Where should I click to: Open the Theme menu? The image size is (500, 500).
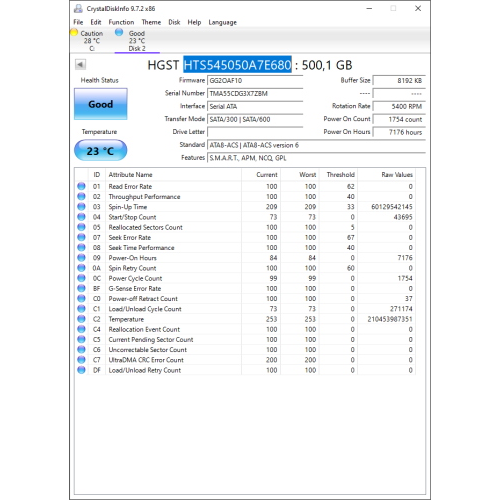151,22
